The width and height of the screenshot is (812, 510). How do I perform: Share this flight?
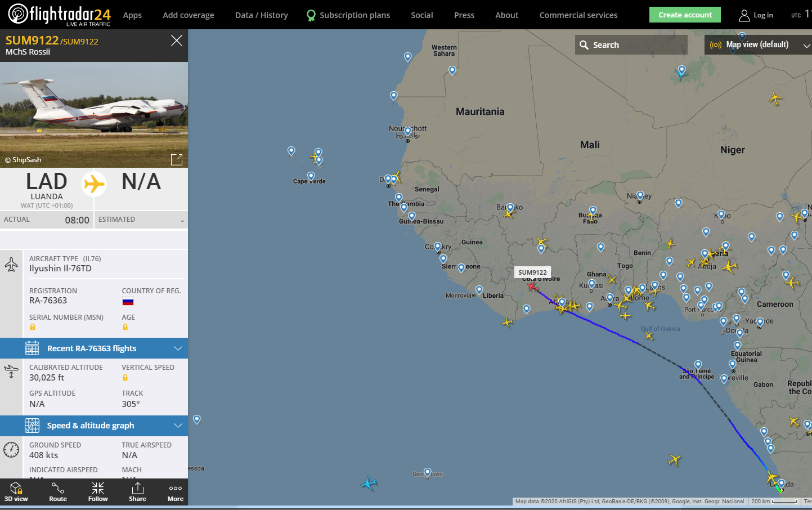pos(137,491)
